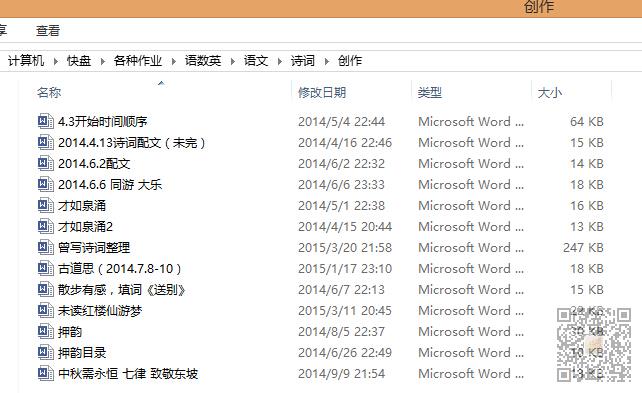Navigate to 语数英 in breadcrumb path

click(203, 61)
